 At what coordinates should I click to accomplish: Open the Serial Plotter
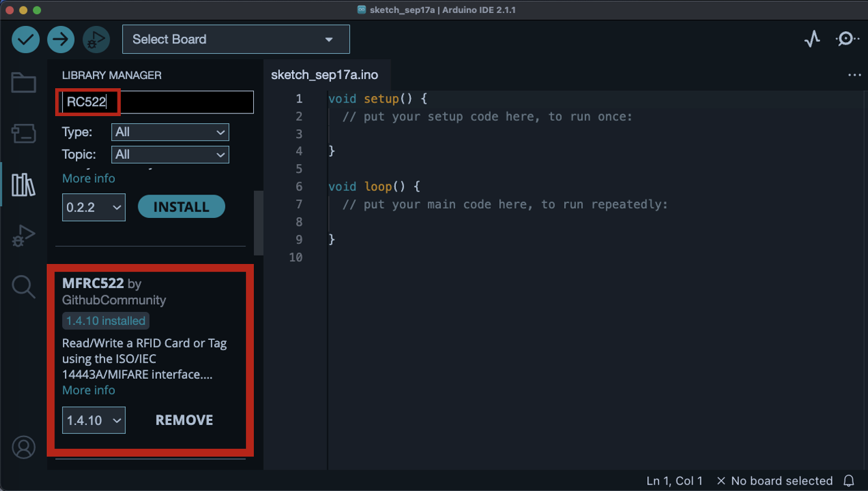(x=812, y=39)
